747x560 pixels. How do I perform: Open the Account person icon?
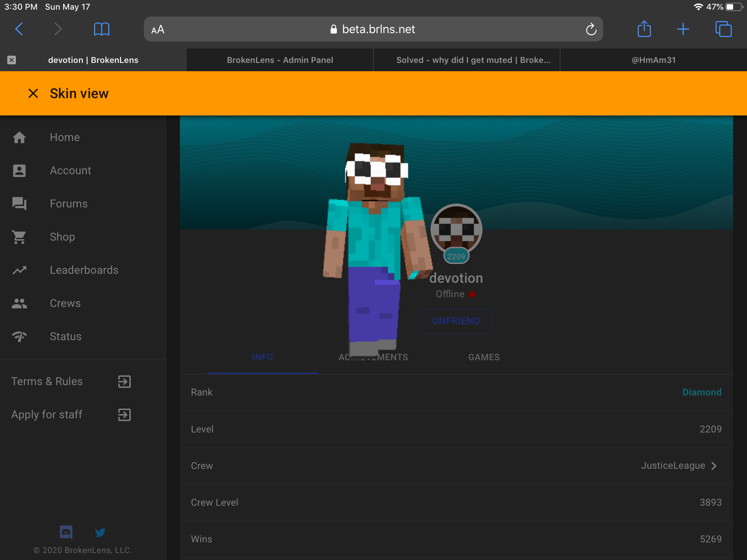(x=19, y=170)
